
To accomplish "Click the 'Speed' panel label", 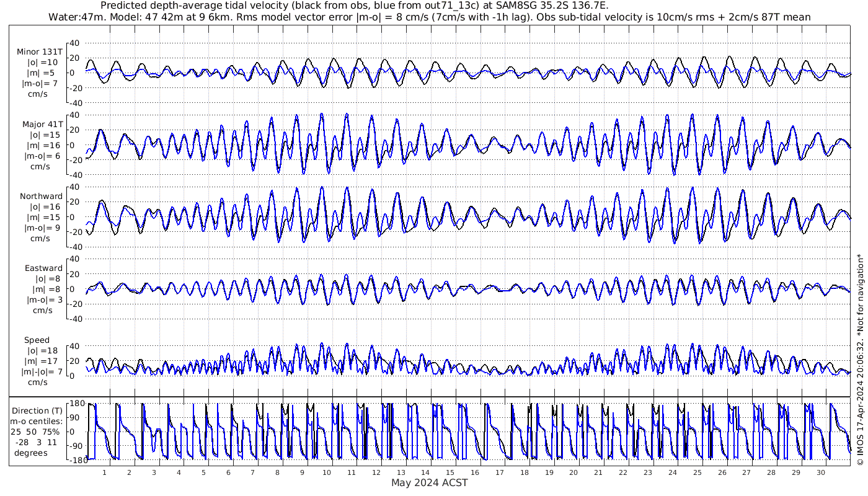I will click(37, 340).
